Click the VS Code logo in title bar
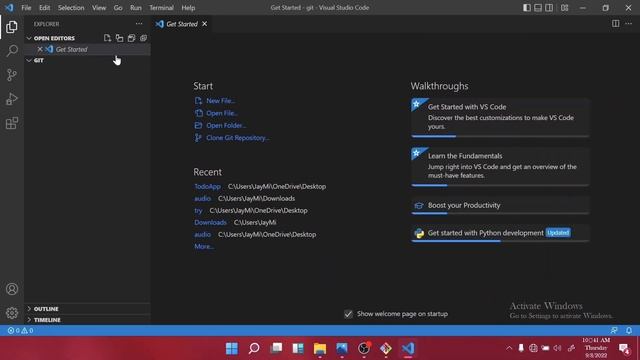Viewport: 640px width, 360px height. (x=9, y=7)
